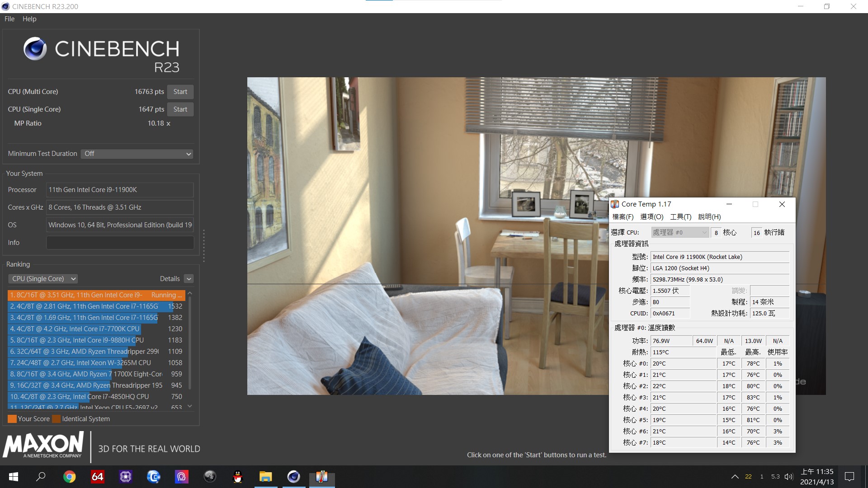Open the CPU-Z chip taskbar icon
Viewport: 868px width, 488px height.
click(126, 477)
